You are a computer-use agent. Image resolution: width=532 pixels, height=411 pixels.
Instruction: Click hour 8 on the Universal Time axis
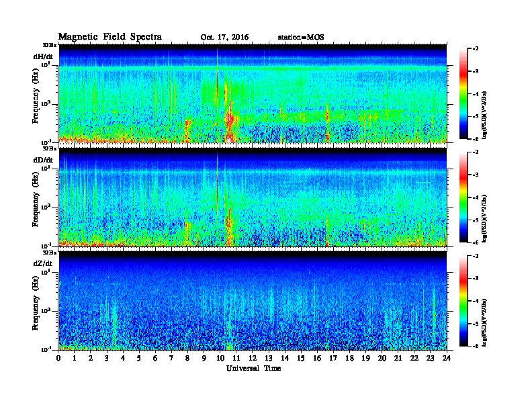click(187, 358)
